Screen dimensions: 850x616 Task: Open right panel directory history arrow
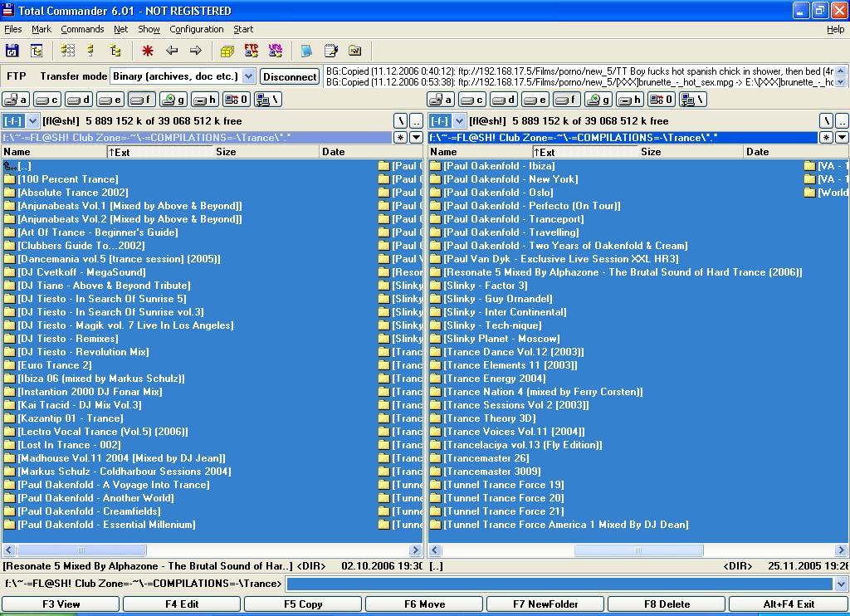coord(842,138)
